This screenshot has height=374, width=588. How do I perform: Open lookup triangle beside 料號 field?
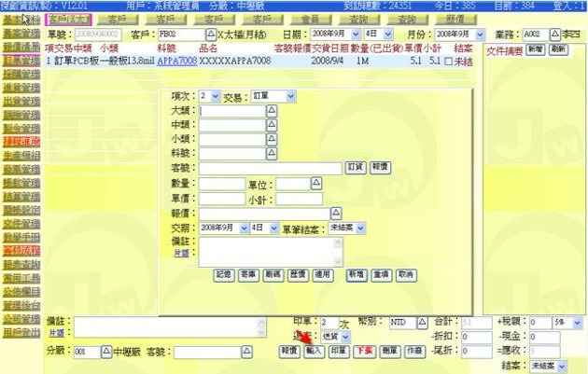coord(272,153)
